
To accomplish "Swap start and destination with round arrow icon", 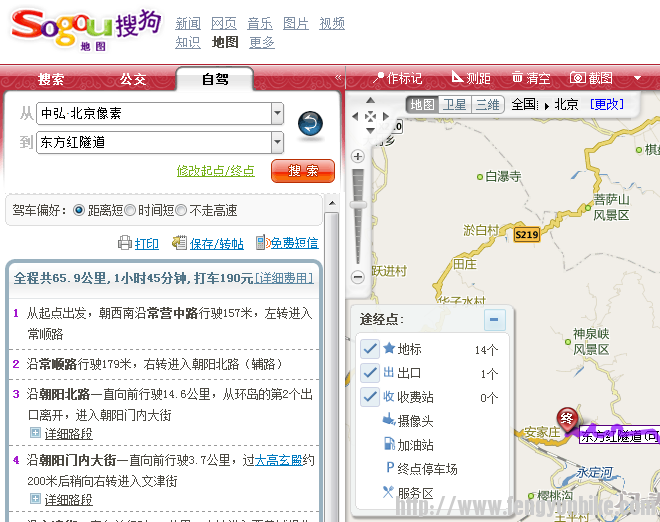I will pos(310,124).
